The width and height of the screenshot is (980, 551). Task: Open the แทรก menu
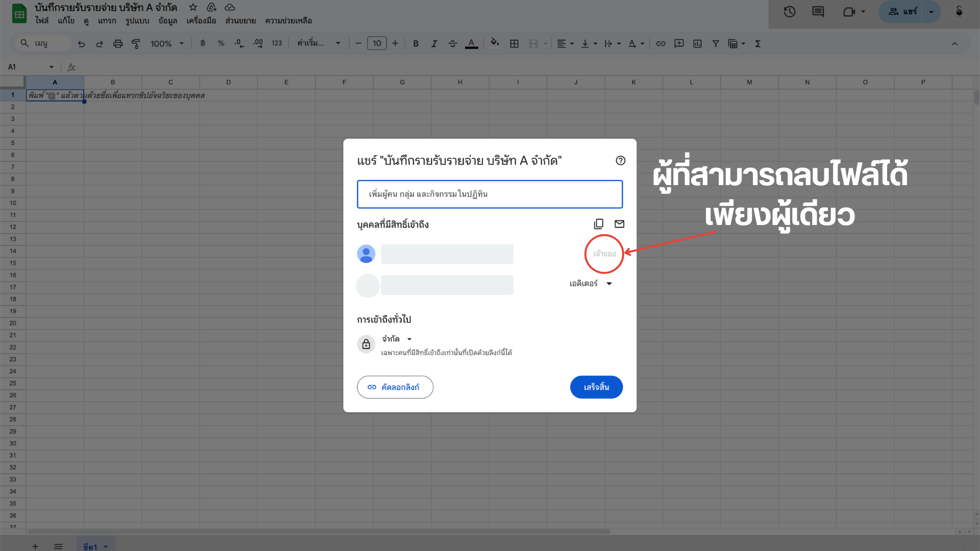click(107, 21)
